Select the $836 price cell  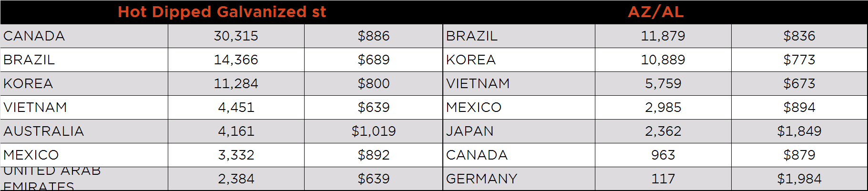pyautogui.click(x=799, y=36)
